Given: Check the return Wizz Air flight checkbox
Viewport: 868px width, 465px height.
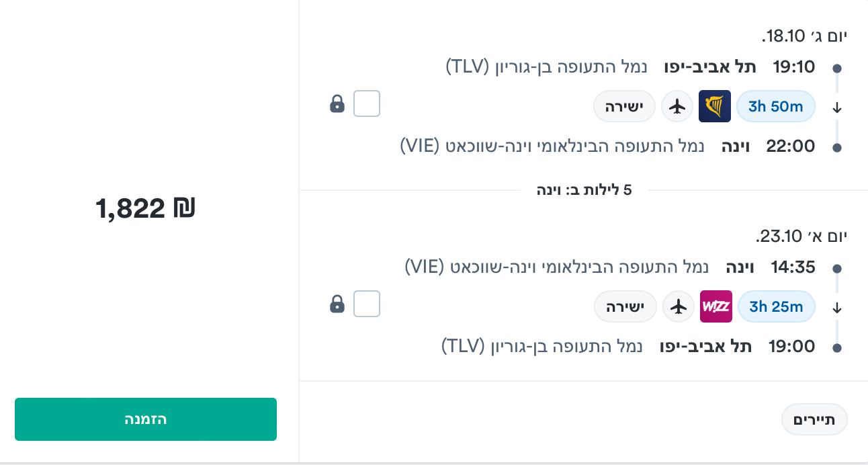Looking at the screenshot, I should click(x=366, y=304).
